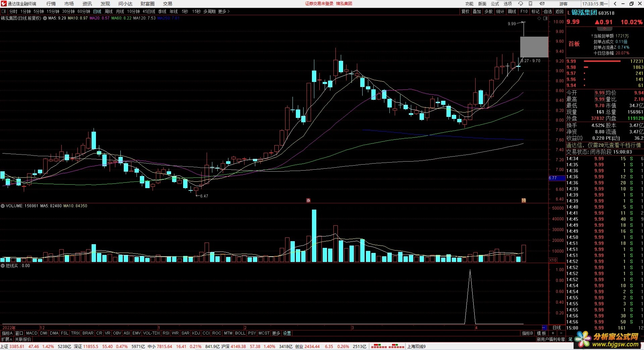Select the 日线 period
This screenshot has height=350, width=644.
97,11
